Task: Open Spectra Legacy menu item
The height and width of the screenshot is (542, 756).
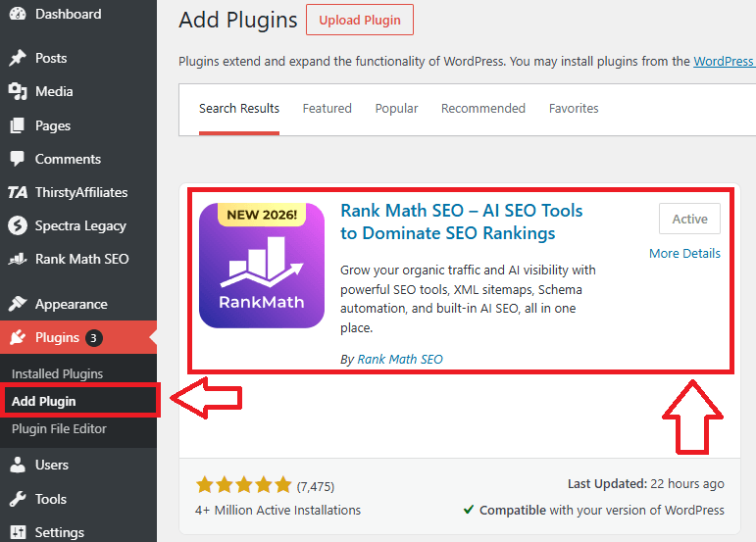Action: [x=78, y=225]
